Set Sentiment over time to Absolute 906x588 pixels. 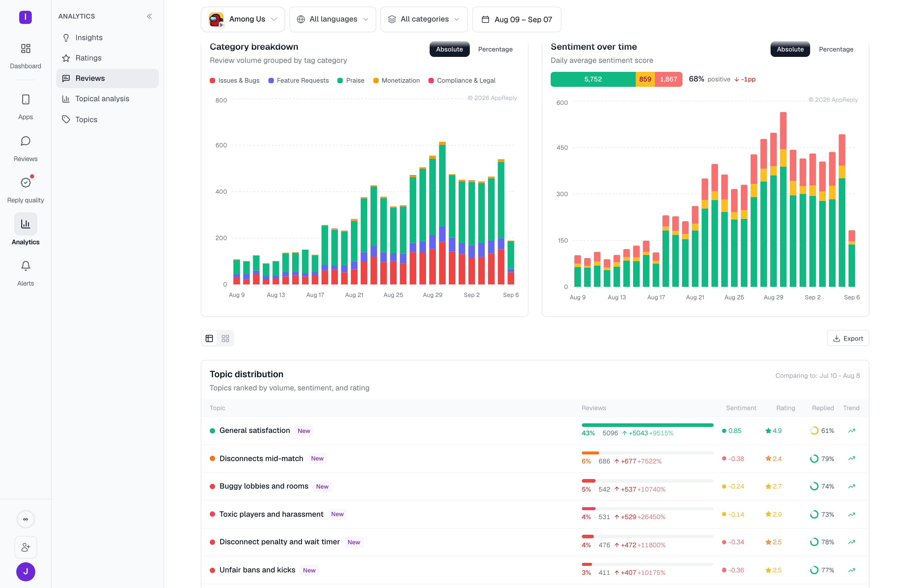[790, 49]
